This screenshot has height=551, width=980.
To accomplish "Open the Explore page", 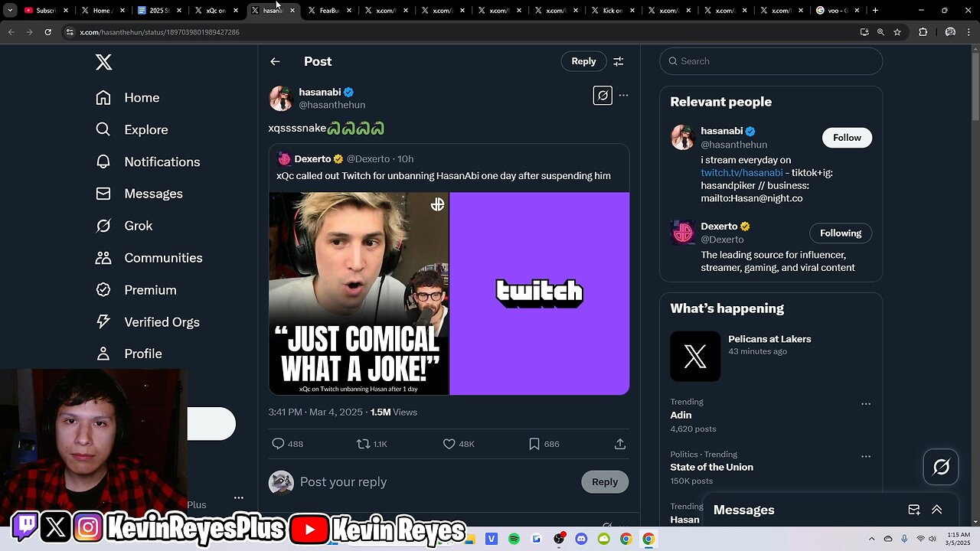I will click(x=132, y=130).
